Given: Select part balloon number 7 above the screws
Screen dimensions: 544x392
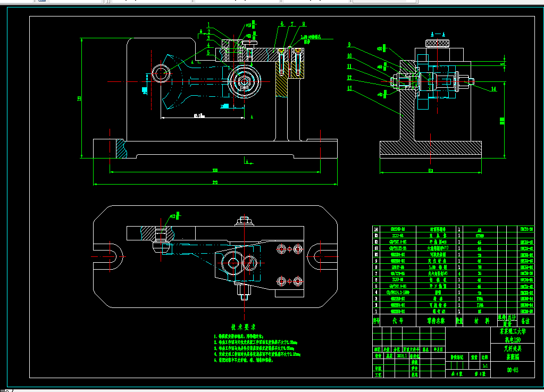Looking at the screenshot, I should coord(292,24).
